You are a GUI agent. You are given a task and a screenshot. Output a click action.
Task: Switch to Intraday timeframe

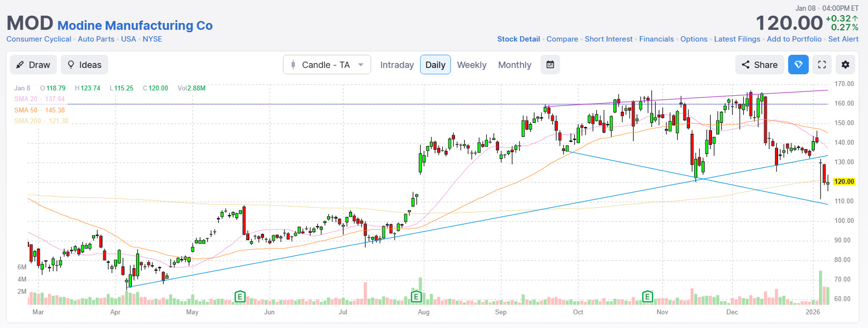pos(397,65)
